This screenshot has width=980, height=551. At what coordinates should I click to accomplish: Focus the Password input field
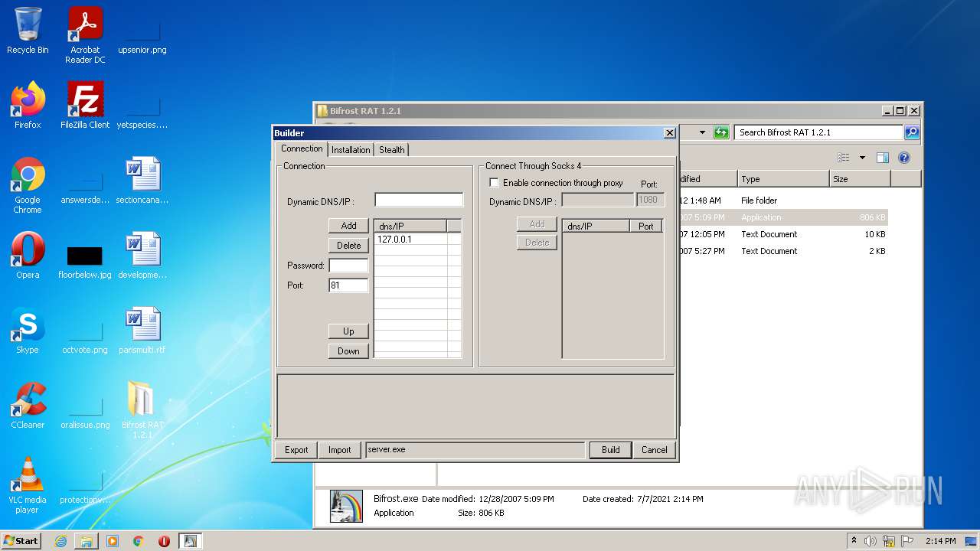pos(348,266)
